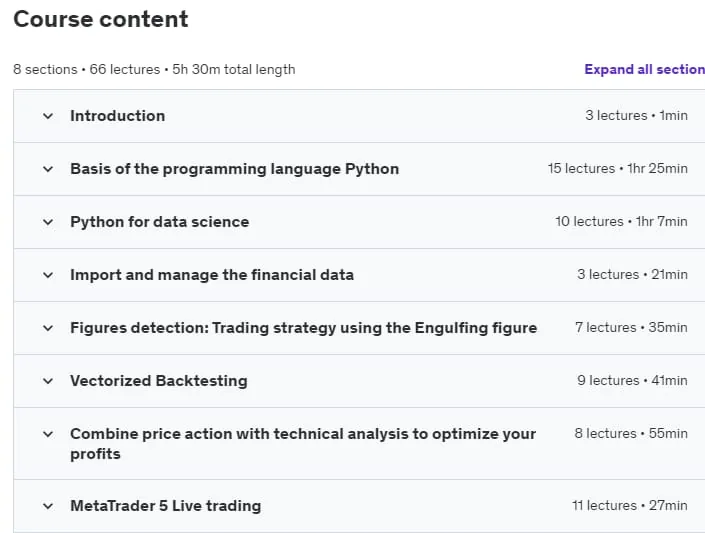
Task: Expand MetaTrader 5 Live trading chevron
Action: [x=48, y=506]
